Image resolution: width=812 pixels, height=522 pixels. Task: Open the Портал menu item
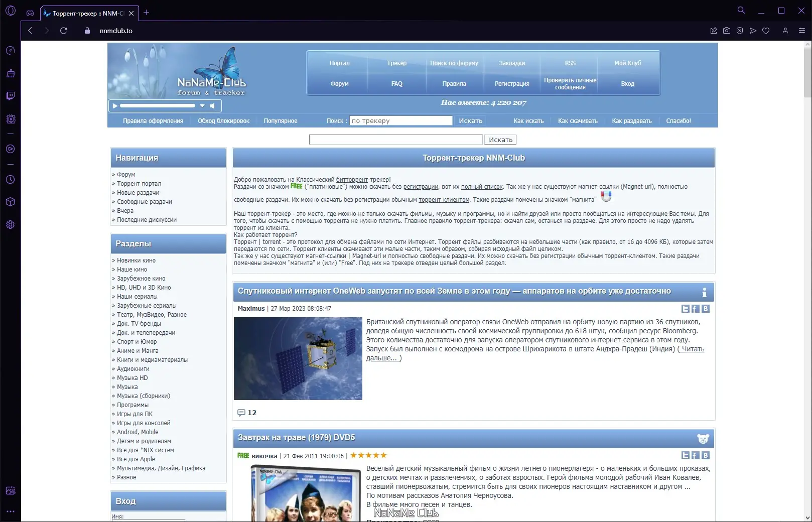coord(340,63)
